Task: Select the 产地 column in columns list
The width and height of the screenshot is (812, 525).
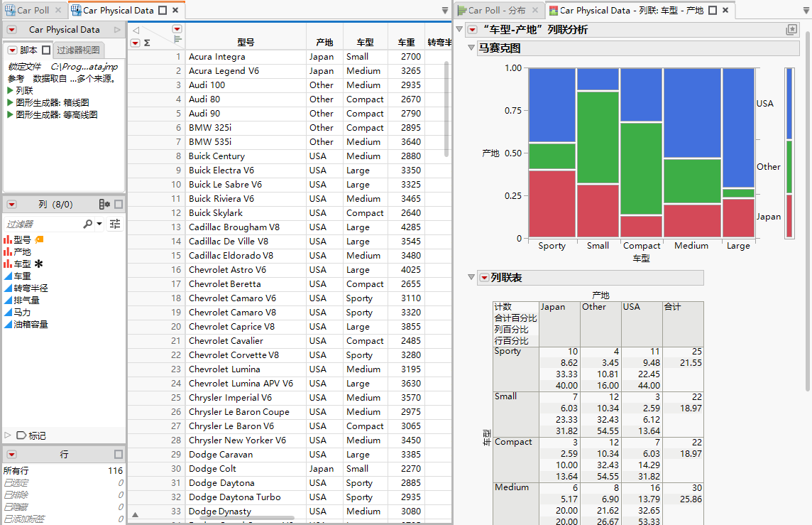Action: click(22, 252)
